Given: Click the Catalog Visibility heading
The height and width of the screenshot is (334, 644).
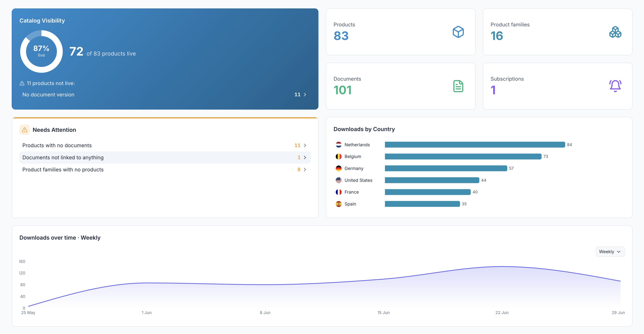Looking at the screenshot, I should 42,21.
